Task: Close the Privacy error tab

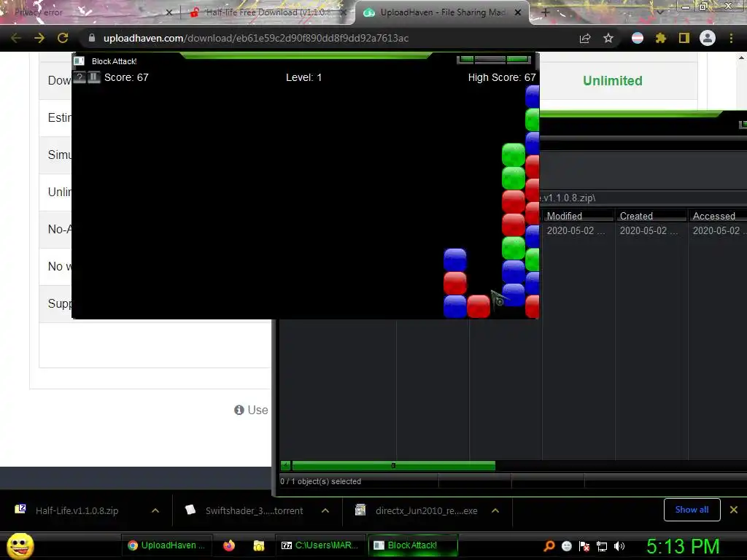Action: pyautogui.click(x=169, y=12)
